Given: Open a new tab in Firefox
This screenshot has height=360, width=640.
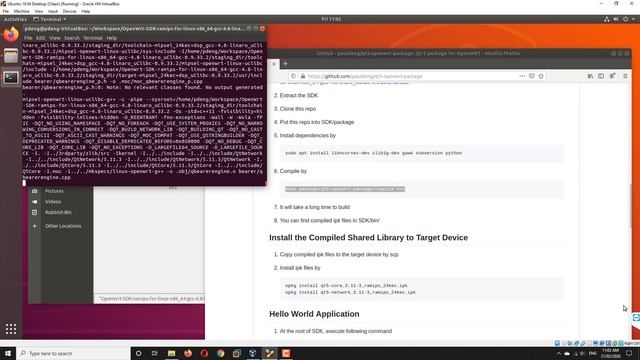Looking at the screenshot, I should click(x=285, y=64).
